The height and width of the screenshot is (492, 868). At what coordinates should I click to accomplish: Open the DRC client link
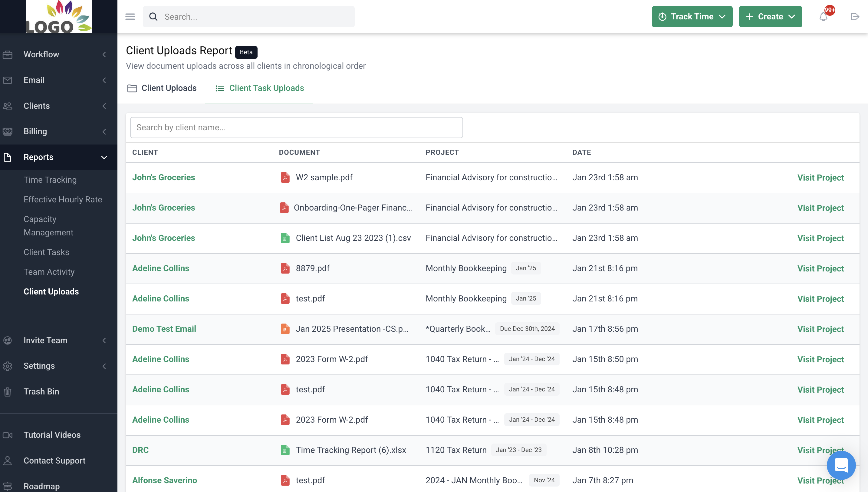tap(140, 450)
